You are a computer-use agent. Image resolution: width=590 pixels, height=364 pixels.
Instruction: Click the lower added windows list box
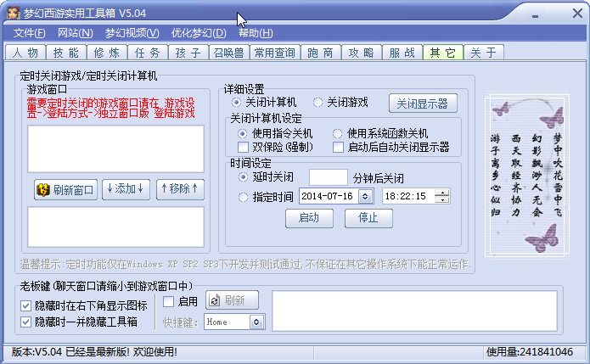point(116,227)
